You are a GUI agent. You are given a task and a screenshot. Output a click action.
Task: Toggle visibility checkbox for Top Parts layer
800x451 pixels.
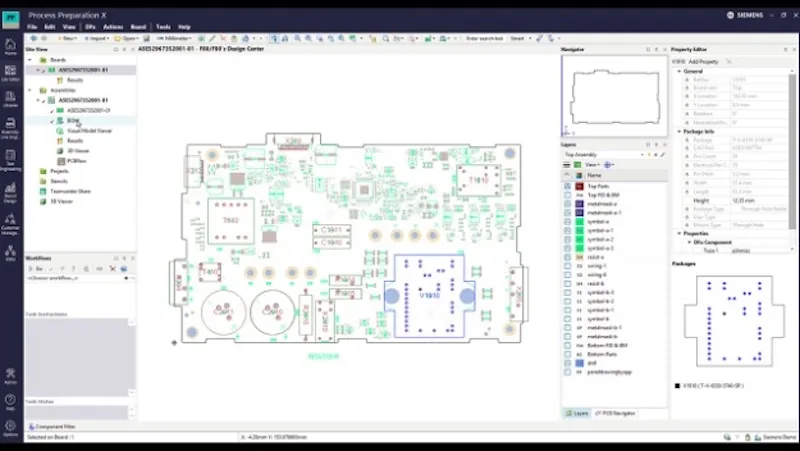pyautogui.click(x=567, y=186)
